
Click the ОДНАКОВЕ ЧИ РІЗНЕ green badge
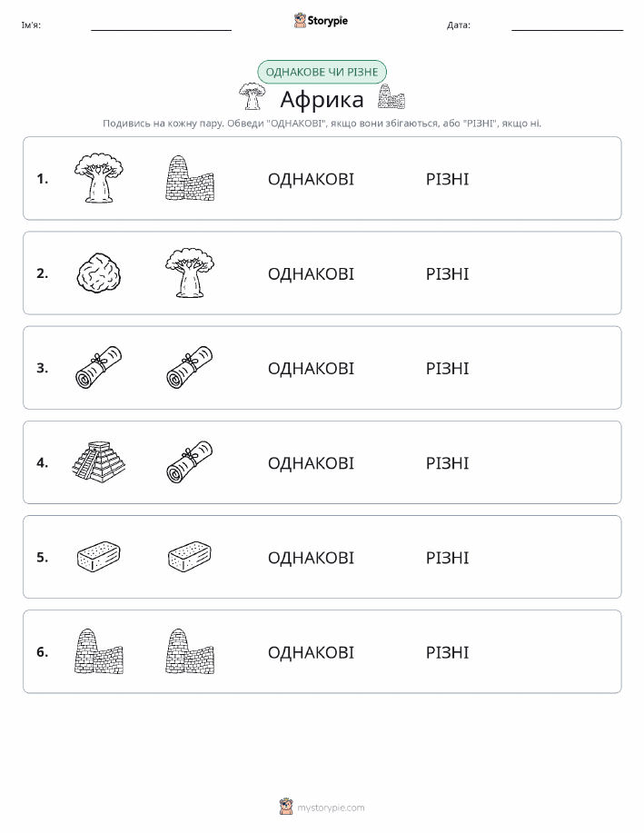click(x=322, y=72)
